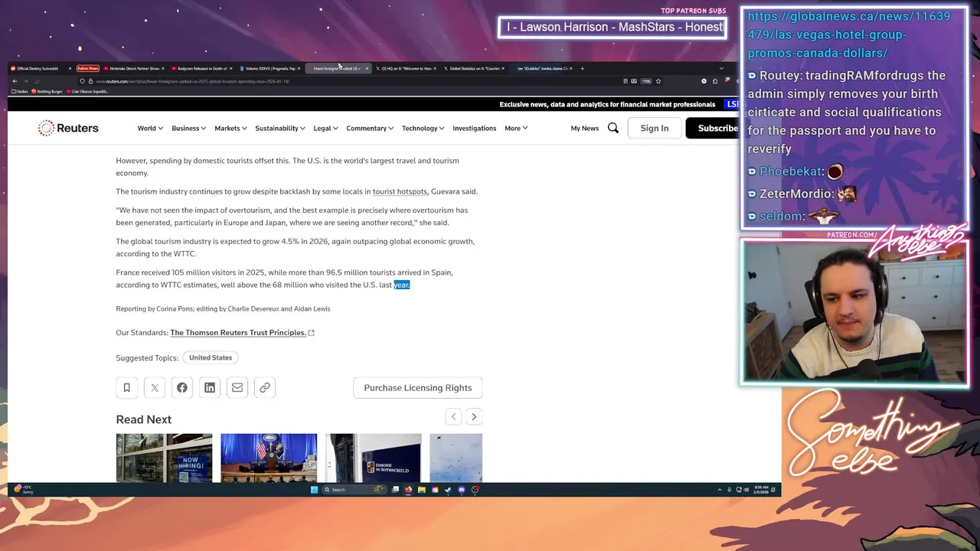Click Purchase Licensing Rights

418,388
